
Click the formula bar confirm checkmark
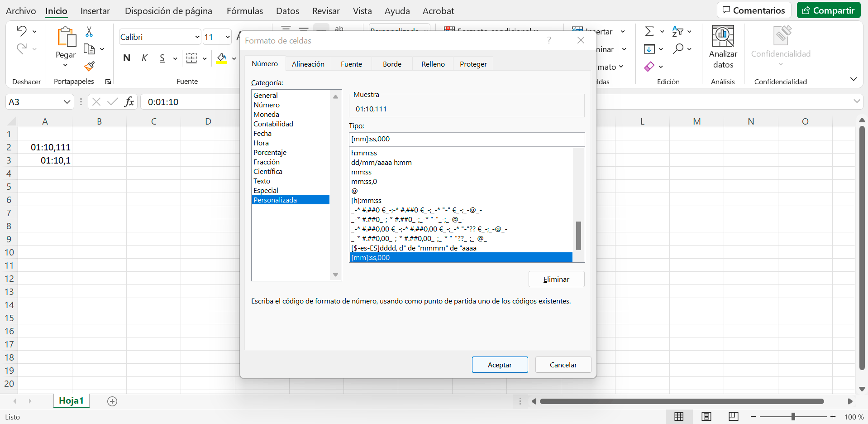coord(113,102)
